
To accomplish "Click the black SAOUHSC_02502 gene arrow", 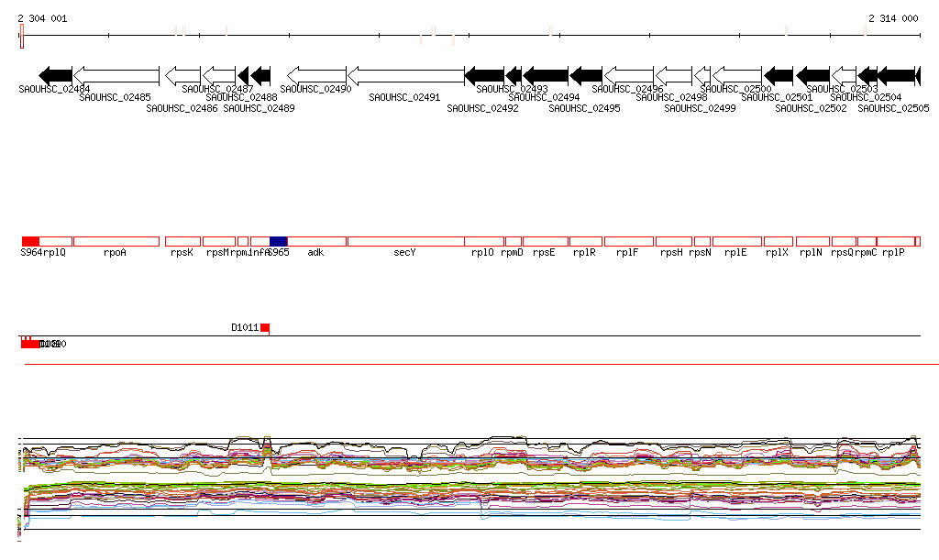I will (812, 76).
